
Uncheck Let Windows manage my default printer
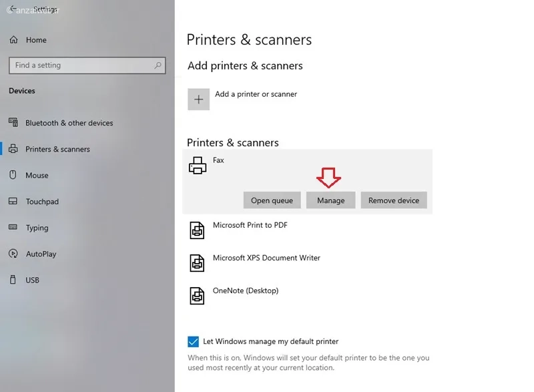coord(193,341)
